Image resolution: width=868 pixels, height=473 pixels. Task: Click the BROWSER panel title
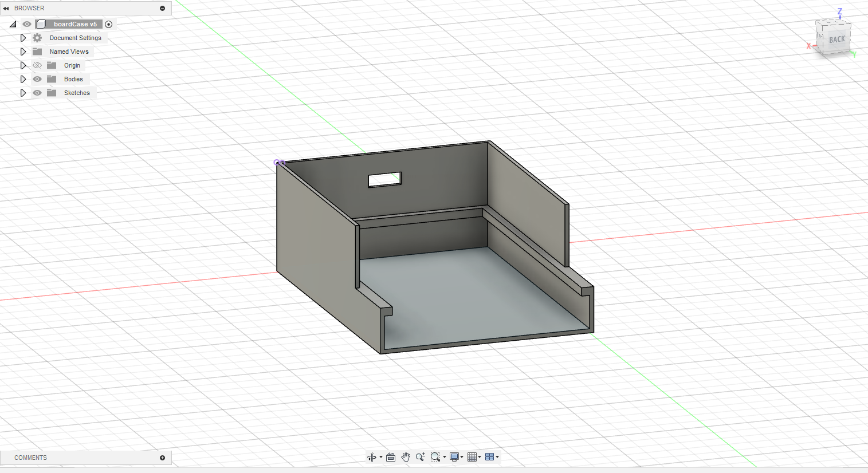[x=29, y=9]
